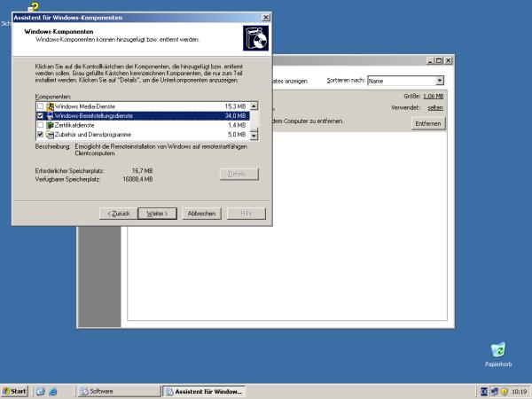Click the Details button

click(x=239, y=174)
